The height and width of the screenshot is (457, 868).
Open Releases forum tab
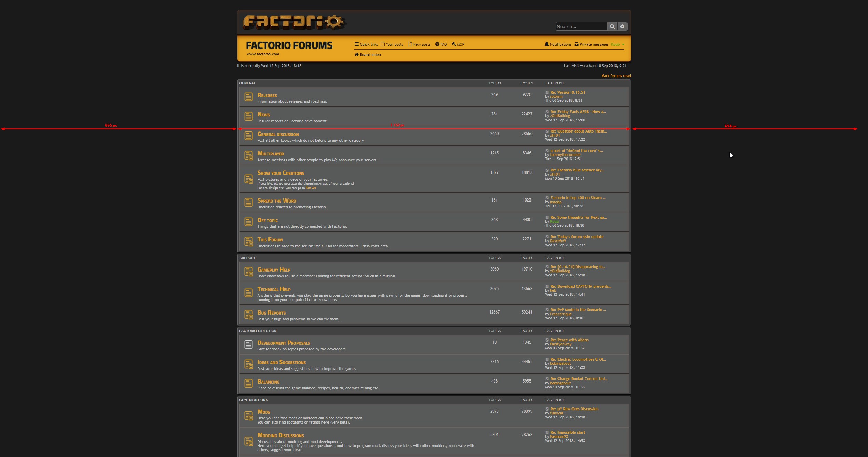tap(266, 95)
